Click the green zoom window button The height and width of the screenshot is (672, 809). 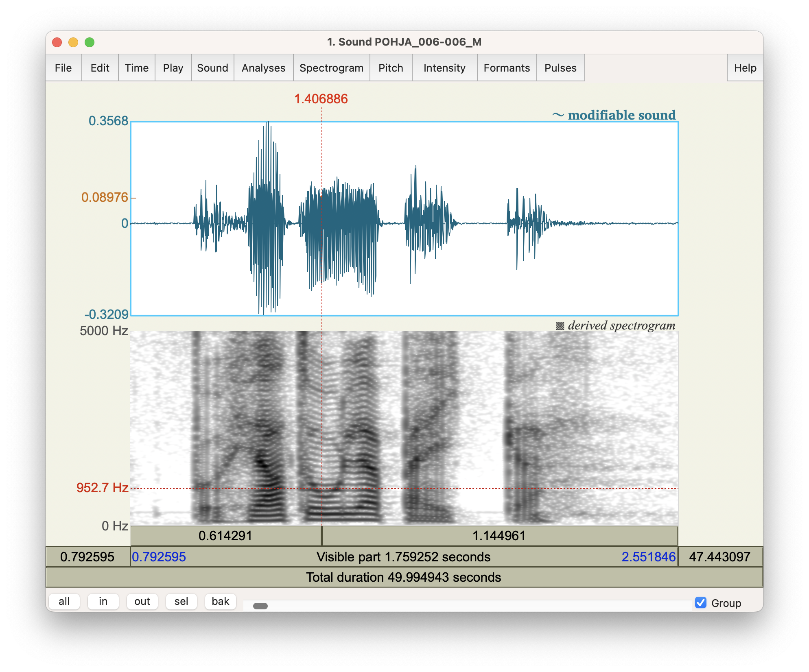[90, 42]
